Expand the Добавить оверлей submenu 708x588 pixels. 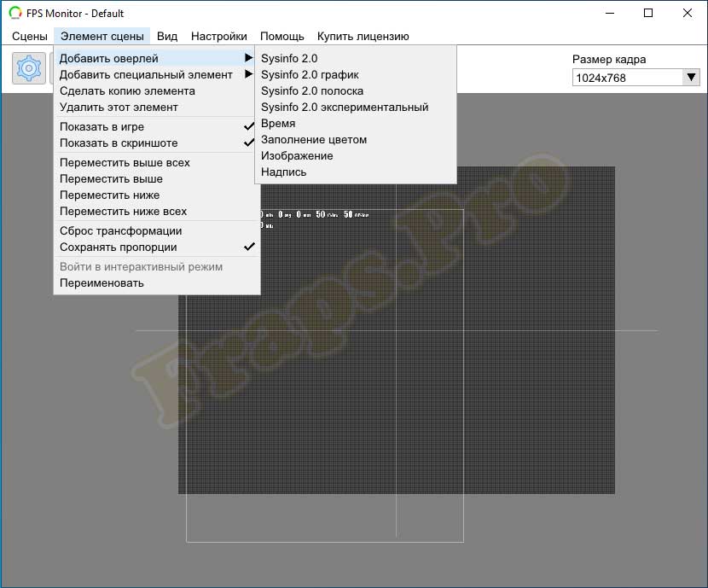(156, 58)
